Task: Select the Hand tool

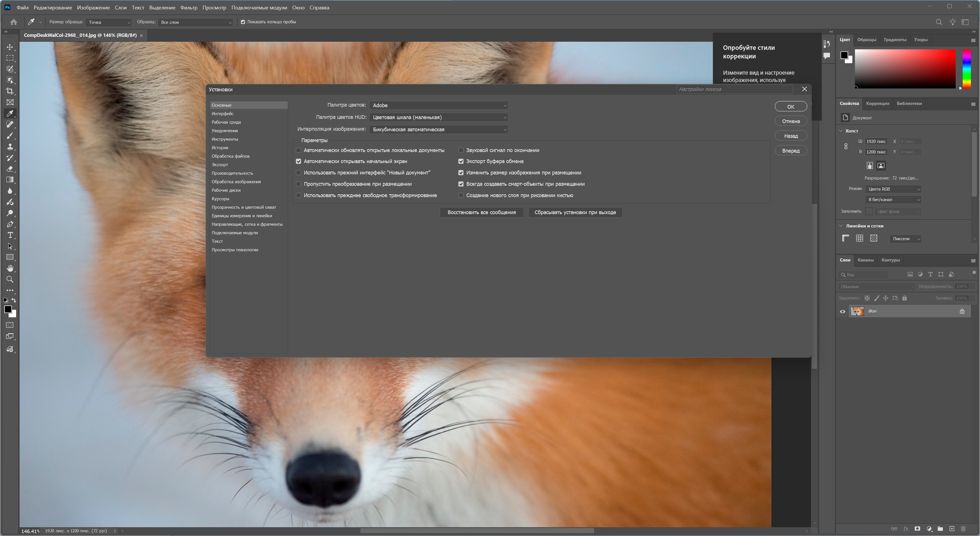Action: 10,268
